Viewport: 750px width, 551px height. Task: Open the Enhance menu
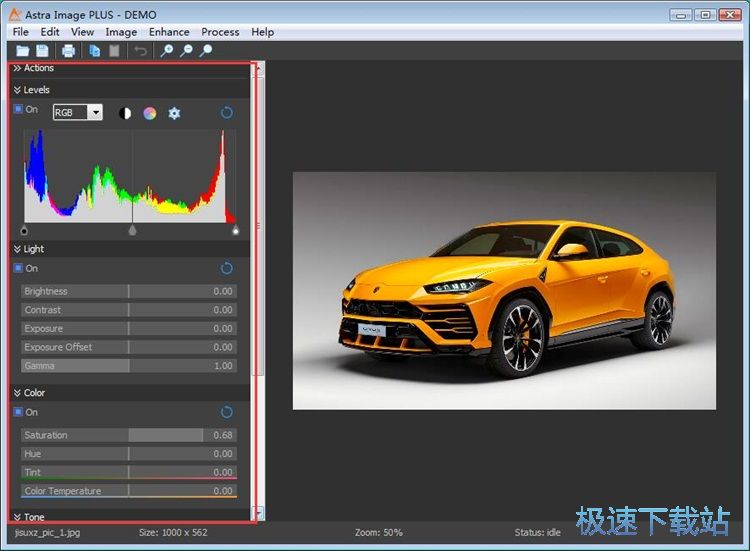click(x=169, y=32)
